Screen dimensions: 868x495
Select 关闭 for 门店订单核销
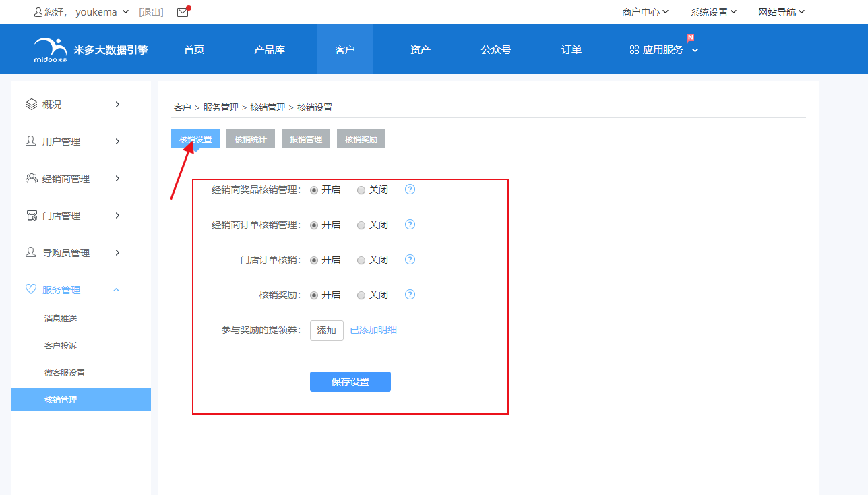pyautogui.click(x=361, y=260)
